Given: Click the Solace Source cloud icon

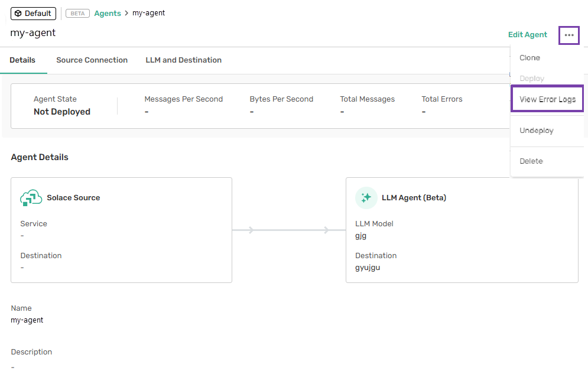Looking at the screenshot, I should click(x=30, y=198).
